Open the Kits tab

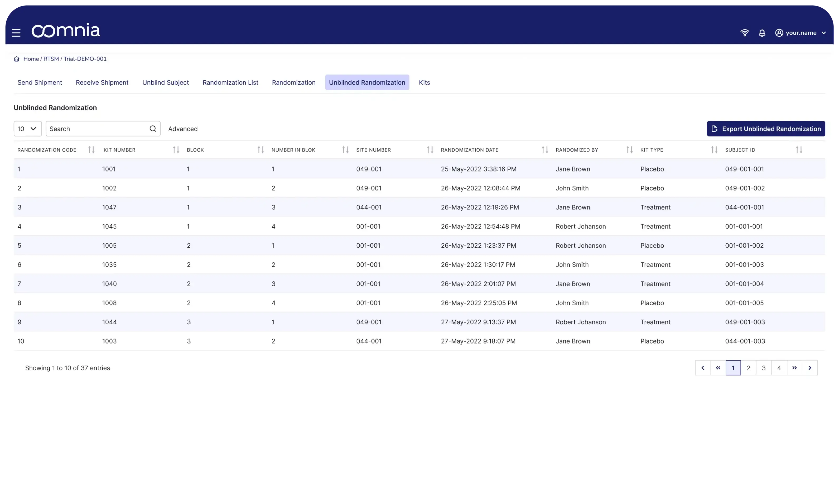coord(425,82)
